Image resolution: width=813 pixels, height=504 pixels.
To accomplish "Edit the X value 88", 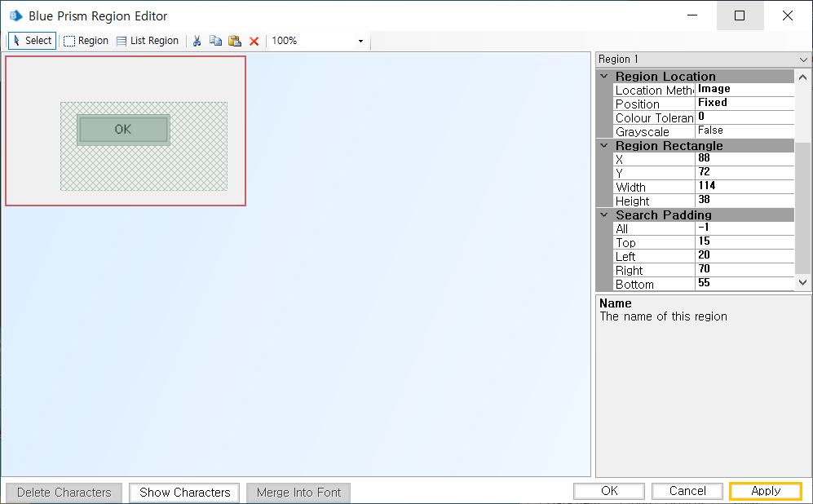I will pyautogui.click(x=745, y=159).
